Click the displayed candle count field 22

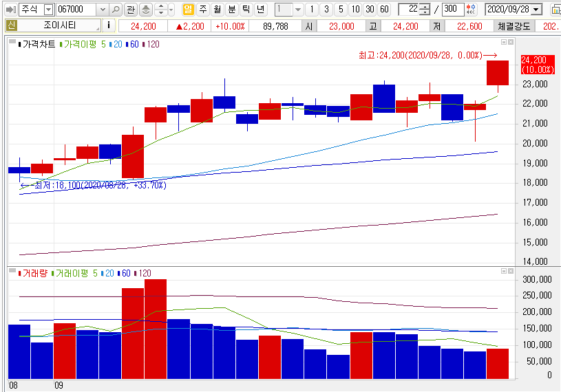[409, 10]
